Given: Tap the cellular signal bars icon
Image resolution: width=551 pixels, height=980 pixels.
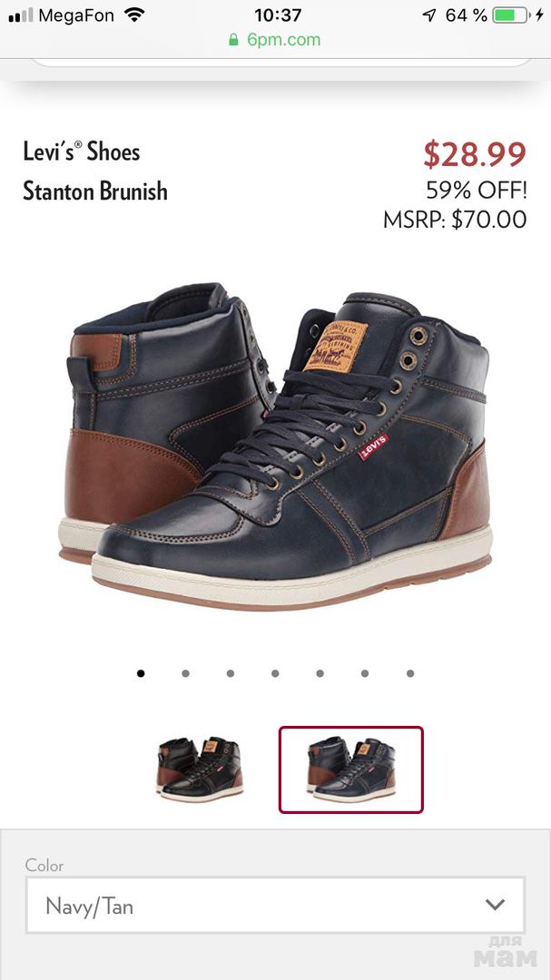Looking at the screenshot, I should coord(20,15).
